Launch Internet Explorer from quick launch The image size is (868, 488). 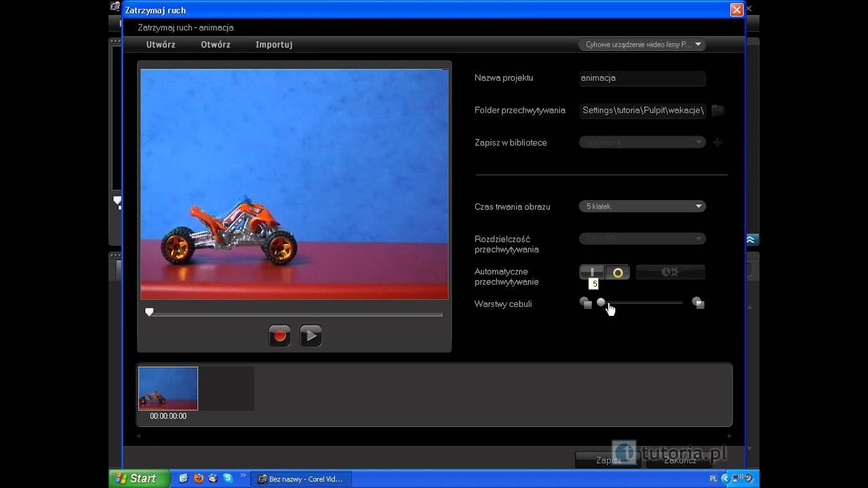click(x=183, y=479)
